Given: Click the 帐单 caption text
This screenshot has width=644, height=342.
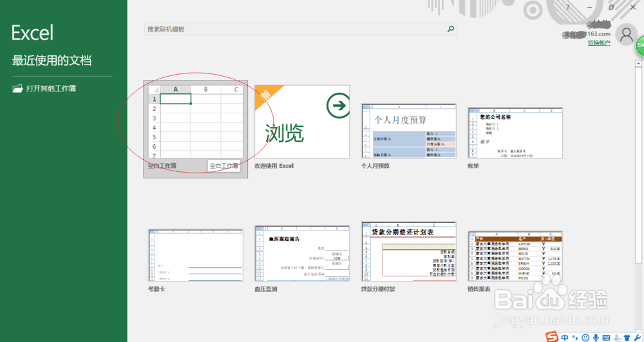Looking at the screenshot, I should pyautogui.click(x=473, y=166).
